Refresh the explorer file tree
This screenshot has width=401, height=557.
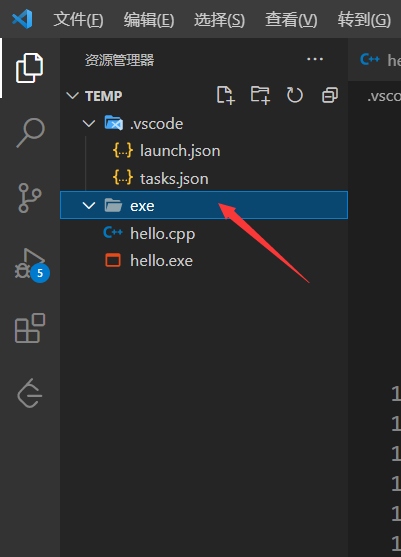point(295,95)
